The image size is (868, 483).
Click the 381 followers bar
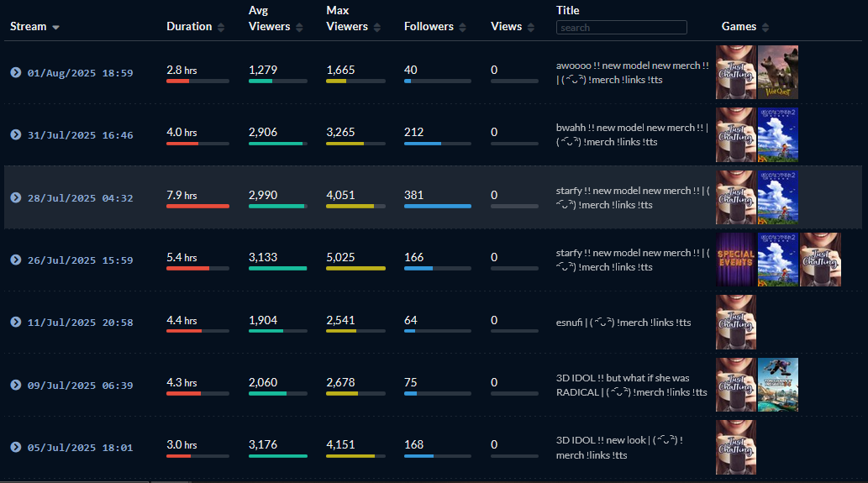pos(437,207)
